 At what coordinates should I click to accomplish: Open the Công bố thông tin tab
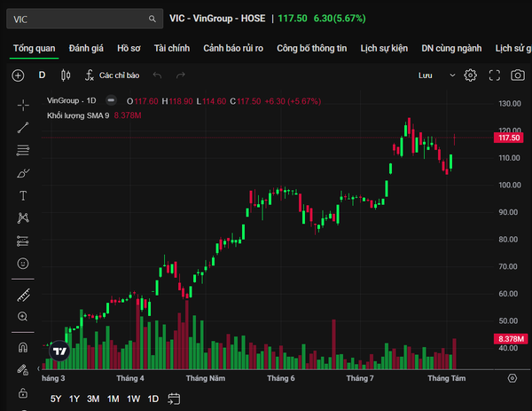312,48
